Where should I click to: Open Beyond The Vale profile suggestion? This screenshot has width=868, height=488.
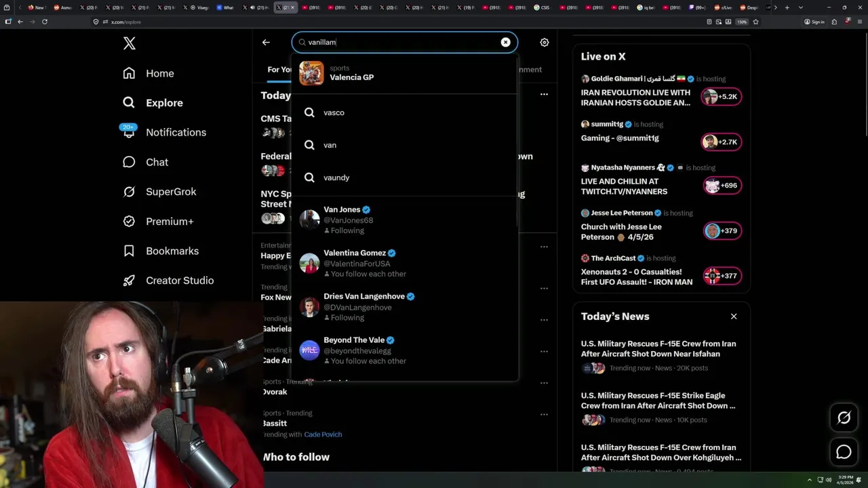click(x=405, y=350)
